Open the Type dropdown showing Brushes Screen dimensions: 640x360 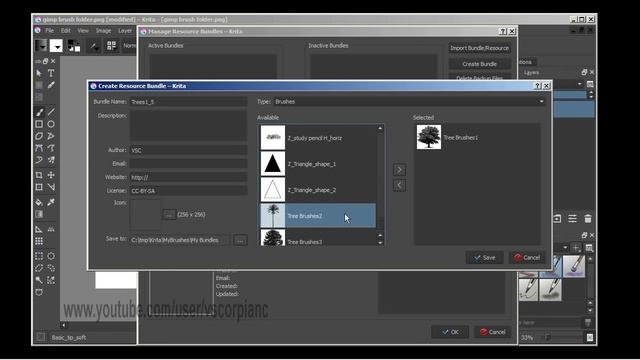pos(410,102)
